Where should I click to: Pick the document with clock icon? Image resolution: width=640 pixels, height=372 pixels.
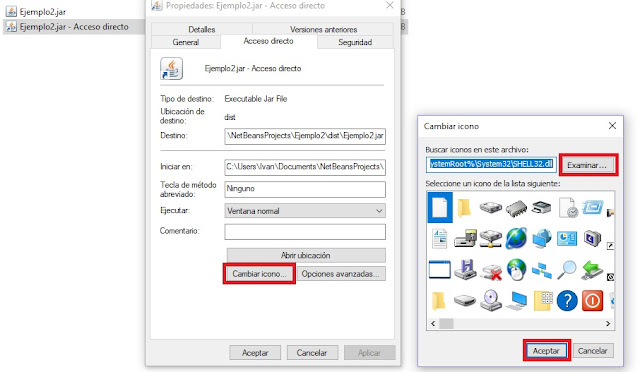pos(568,207)
